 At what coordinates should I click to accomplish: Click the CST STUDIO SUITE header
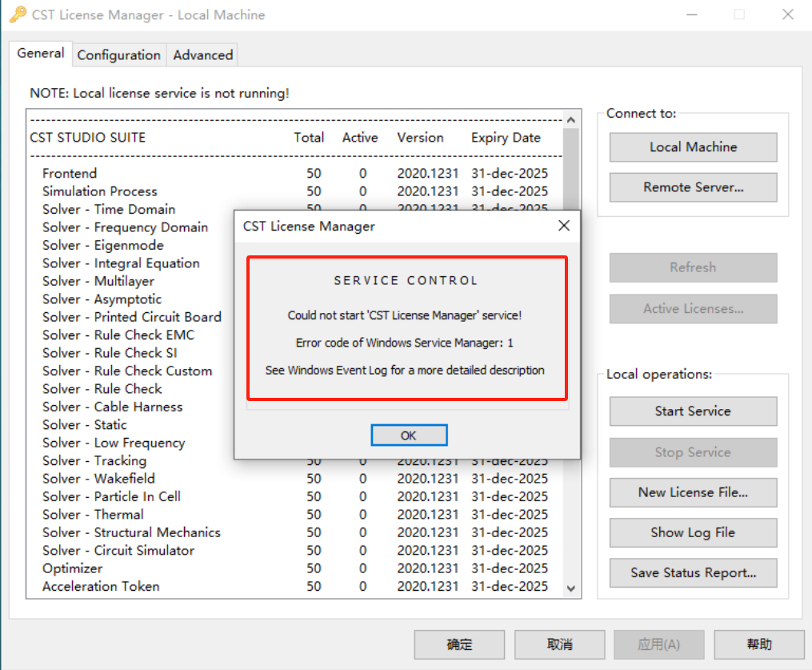[x=87, y=138]
